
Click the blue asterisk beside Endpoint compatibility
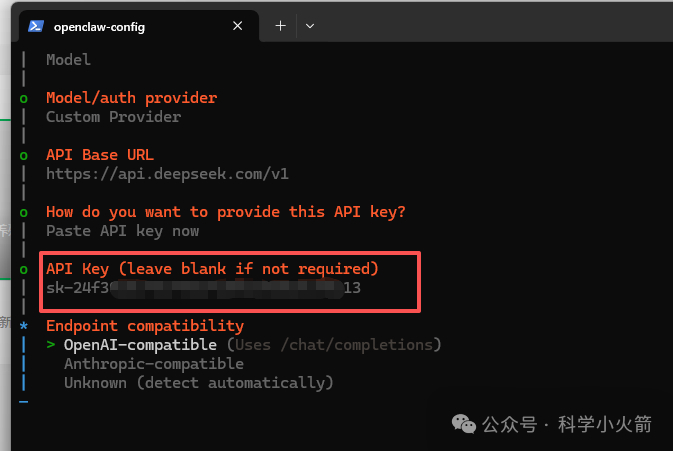(x=23, y=326)
